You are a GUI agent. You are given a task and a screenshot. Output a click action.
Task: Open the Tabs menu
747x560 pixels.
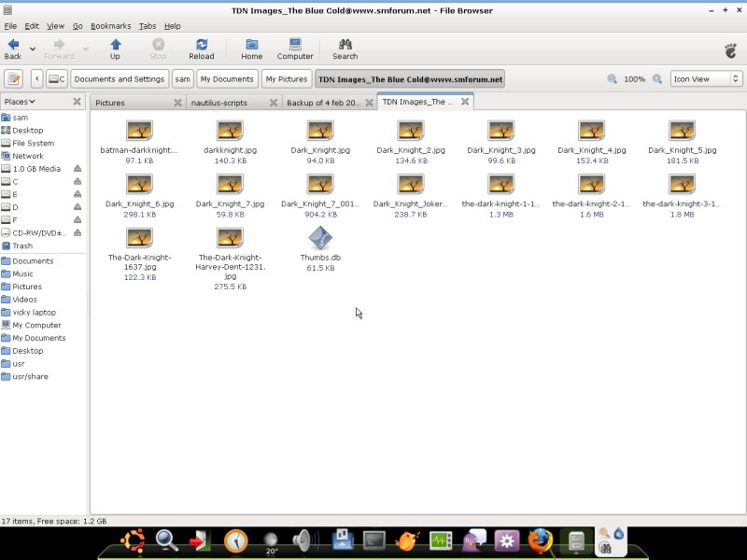[148, 26]
